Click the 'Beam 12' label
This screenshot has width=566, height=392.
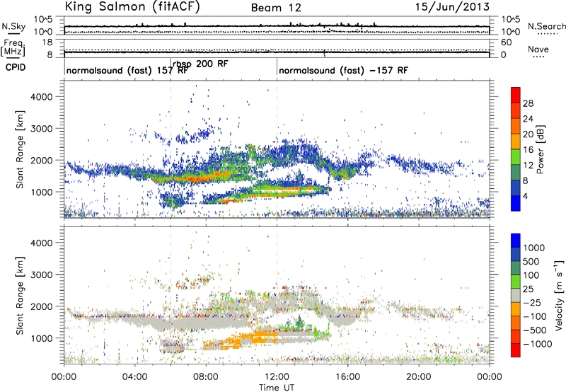(276, 8)
